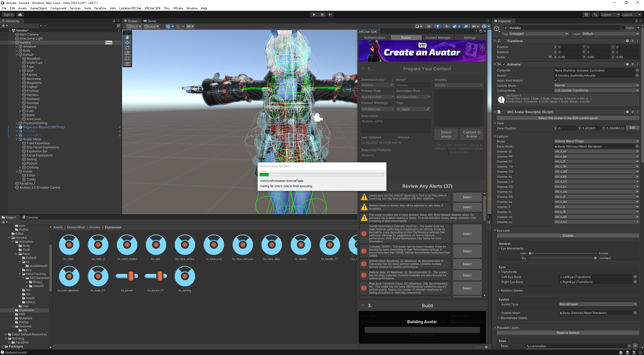Viewport: 644px width, 355px height.
Task: Select the Rotate tool in scene toolbar
Action: click(x=127, y=48)
